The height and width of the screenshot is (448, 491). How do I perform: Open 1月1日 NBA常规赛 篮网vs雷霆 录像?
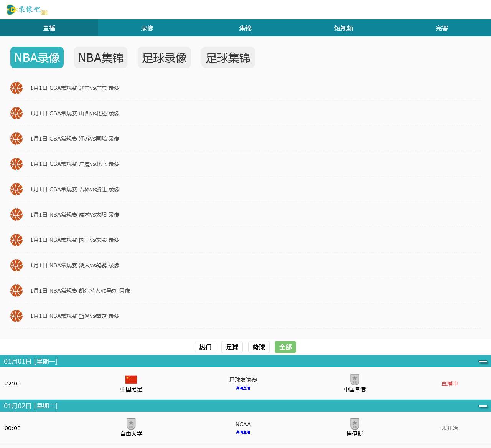click(x=75, y=316)
